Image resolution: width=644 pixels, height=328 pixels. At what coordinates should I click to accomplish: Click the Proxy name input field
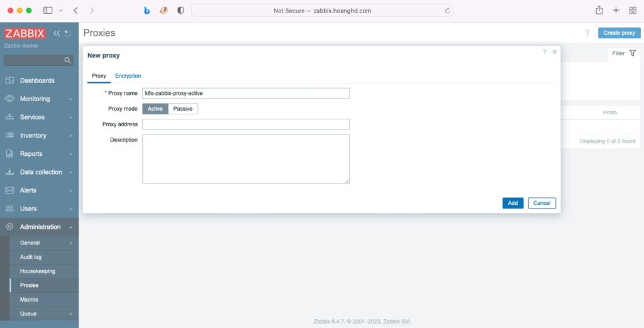pyautogui.click(x=246, y=93)
